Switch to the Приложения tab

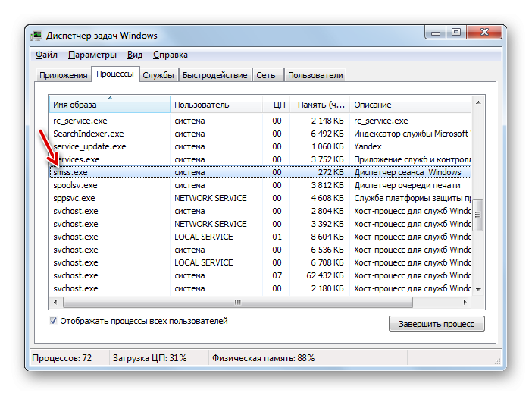[x=63, y=75]
